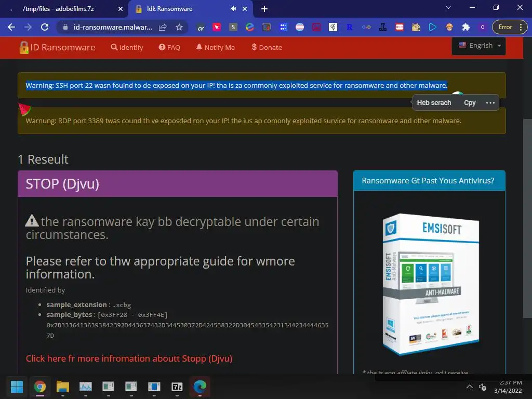Open File Explorer from the taskbar

[x=63, y=387]
